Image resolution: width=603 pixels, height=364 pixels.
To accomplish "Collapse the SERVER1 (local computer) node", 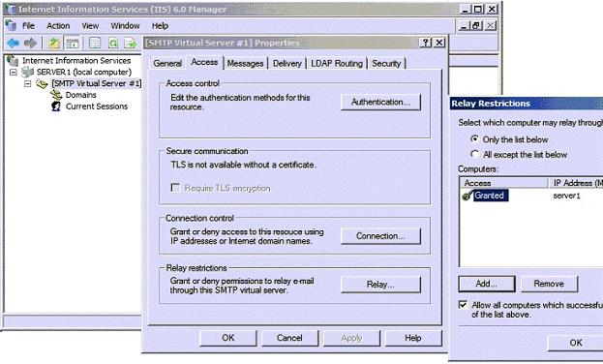I will point(14,72).
